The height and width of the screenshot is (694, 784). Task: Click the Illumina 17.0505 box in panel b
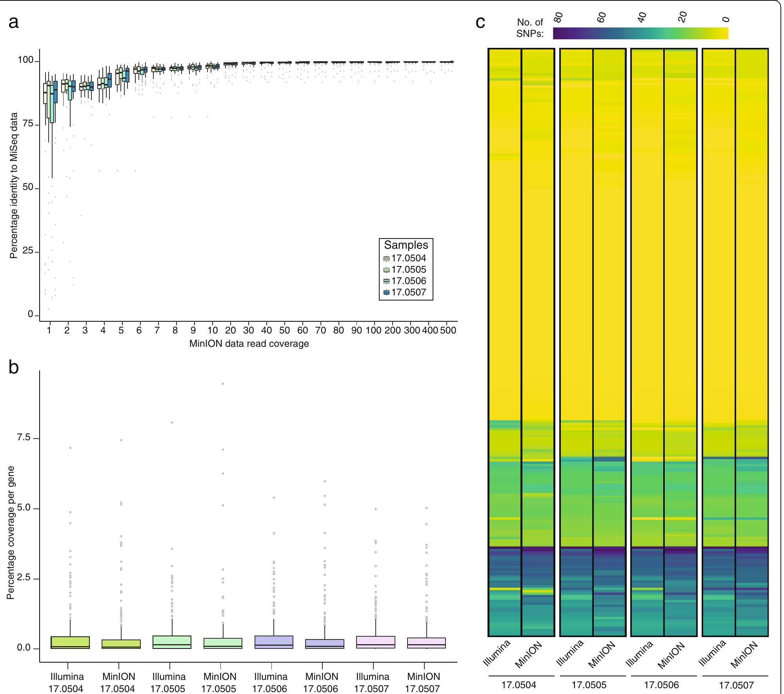[172, 642]
